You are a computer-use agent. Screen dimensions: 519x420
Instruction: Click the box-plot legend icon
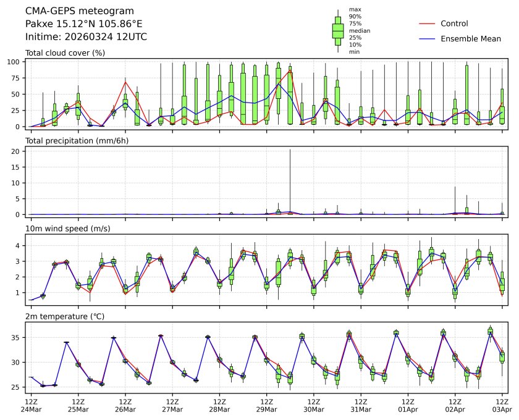tap(338, 31)
